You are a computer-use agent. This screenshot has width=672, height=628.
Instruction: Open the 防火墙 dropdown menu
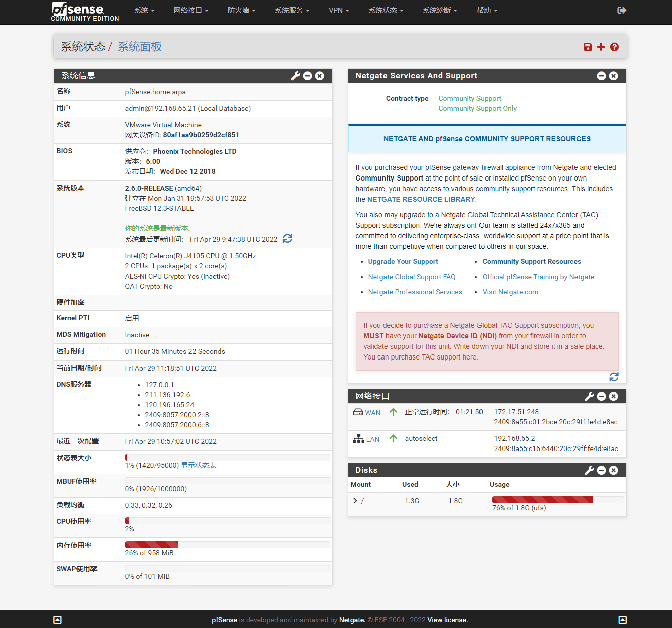242,10
